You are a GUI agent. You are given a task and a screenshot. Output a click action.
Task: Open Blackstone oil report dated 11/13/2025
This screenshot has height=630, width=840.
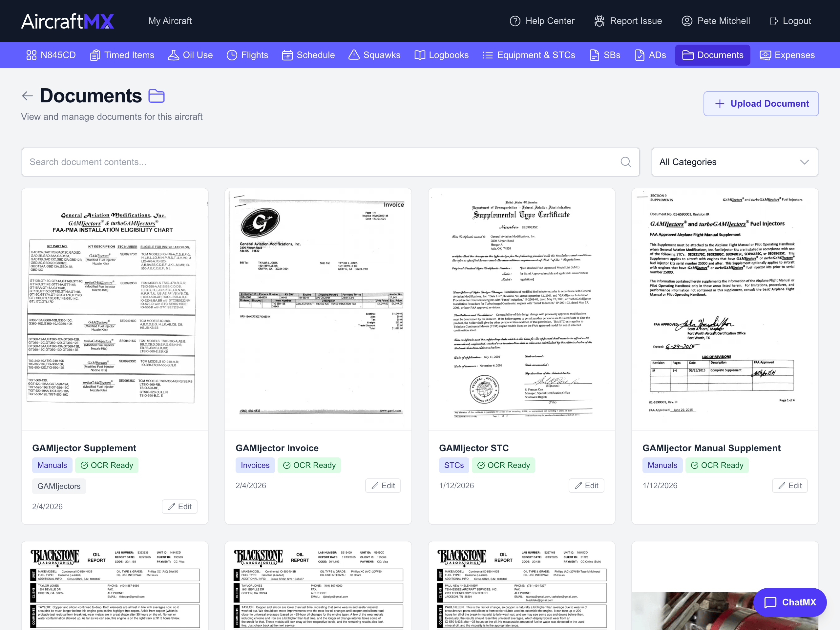point(318,586)
